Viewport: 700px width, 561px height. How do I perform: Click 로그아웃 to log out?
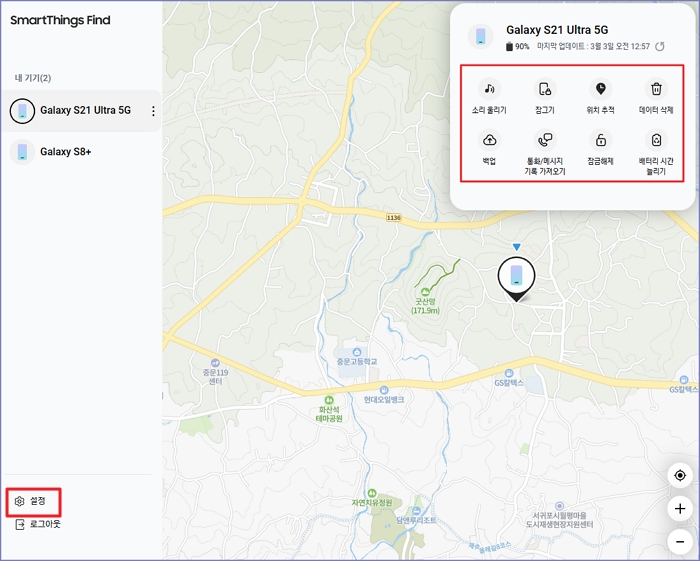click(x=38, y=524)
